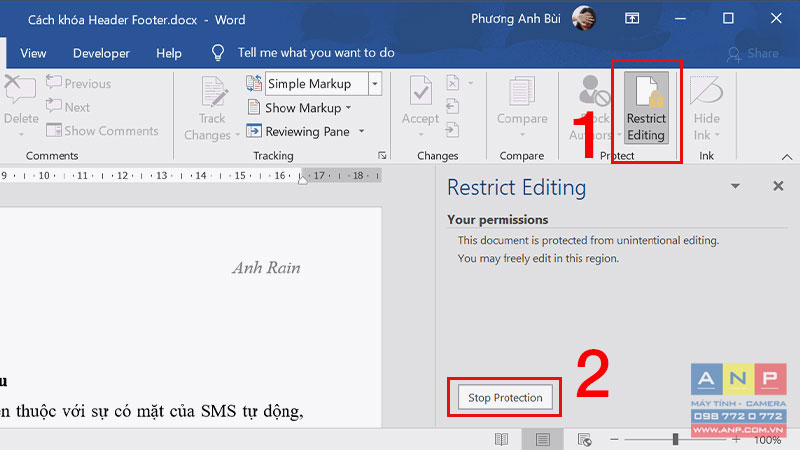This screenshot has width=800, height=450.
Task: Click the header text Anh Rain
Action: [x=266, y=268]
